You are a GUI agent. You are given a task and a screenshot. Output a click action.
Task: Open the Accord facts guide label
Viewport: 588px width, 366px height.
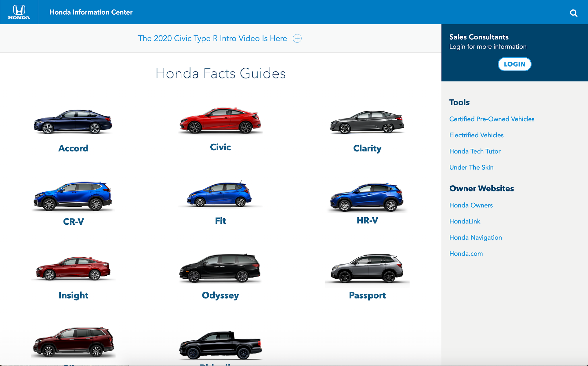(x=73, y=148)
